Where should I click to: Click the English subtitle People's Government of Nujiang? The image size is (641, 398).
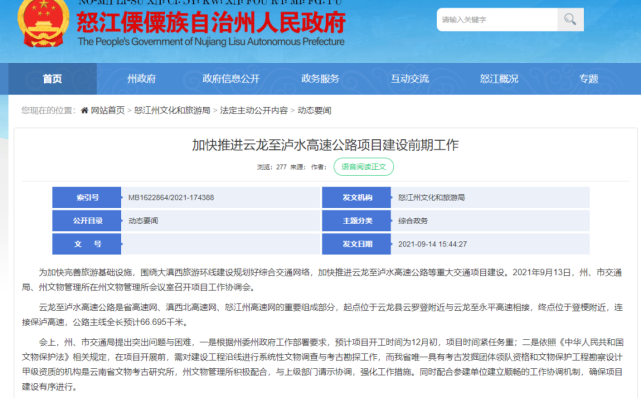pyautogui.click(x=211, y=42)
